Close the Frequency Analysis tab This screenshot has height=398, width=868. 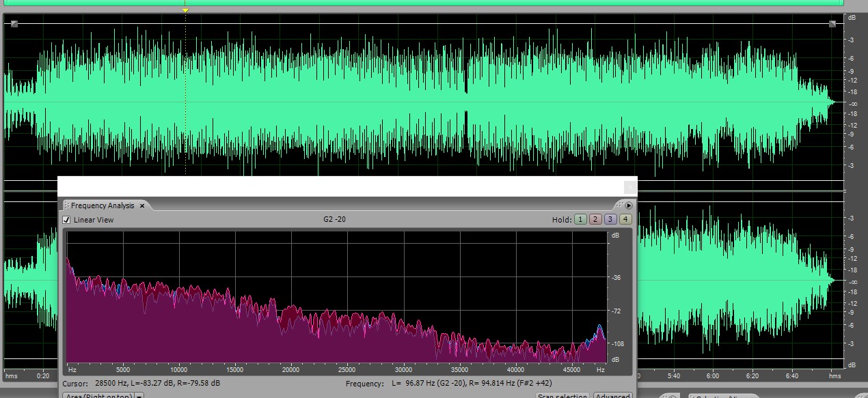[142, 205]
